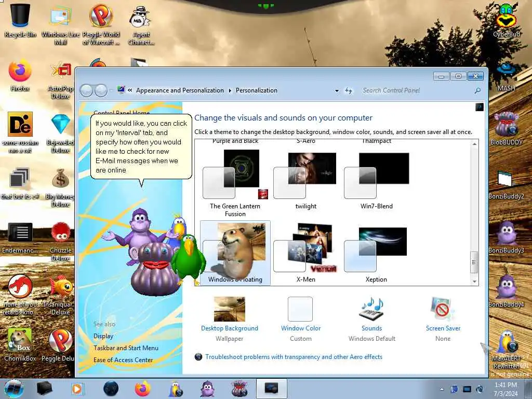Launch Big Money Deluxe shortcut

[60, 188]
